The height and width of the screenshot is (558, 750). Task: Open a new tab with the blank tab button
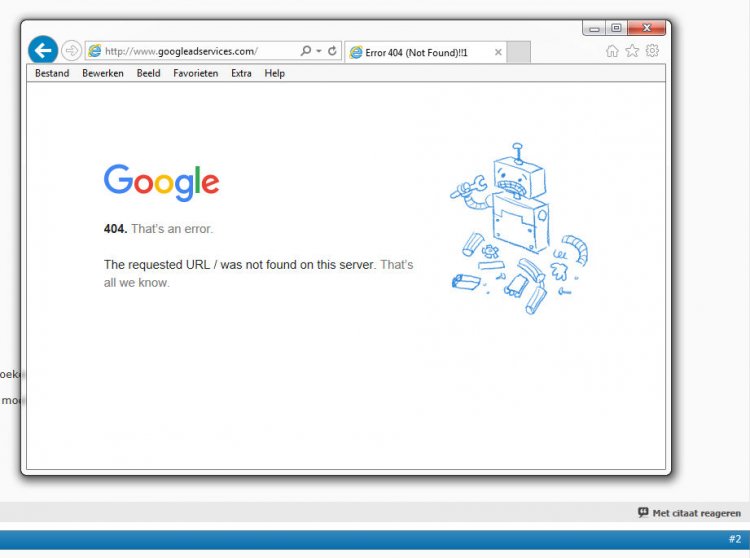point(518,52)
